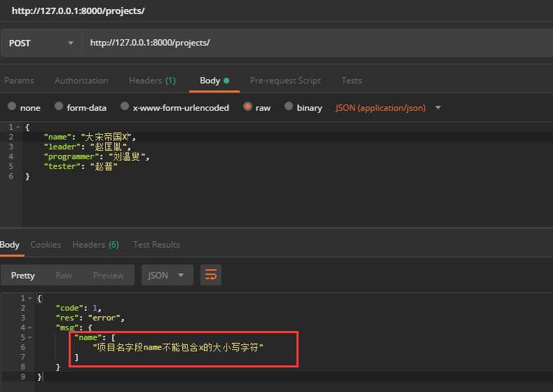This screenshot has width=553, height=392.
Task: Open the Pre-request Script tab
Action: coord(286,81)
